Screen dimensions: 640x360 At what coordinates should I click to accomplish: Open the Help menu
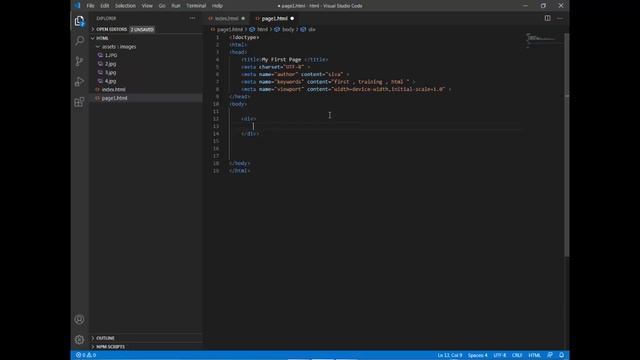[x=217, y=6]
